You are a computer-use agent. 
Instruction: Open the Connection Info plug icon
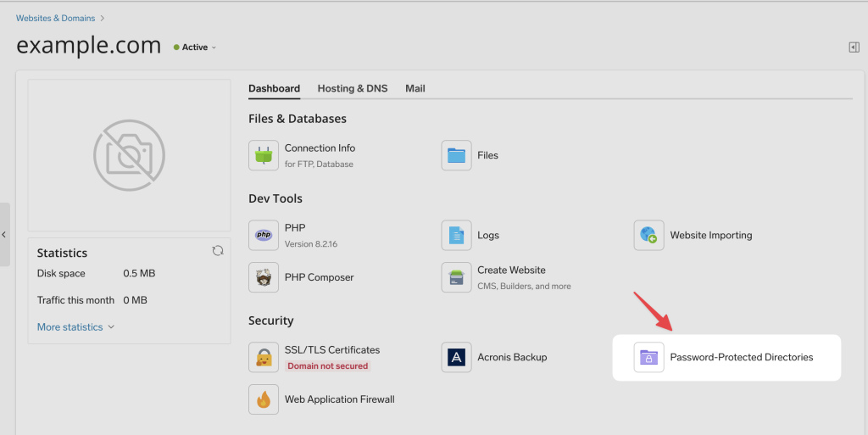pyautogui.click(x=264, y=155)
